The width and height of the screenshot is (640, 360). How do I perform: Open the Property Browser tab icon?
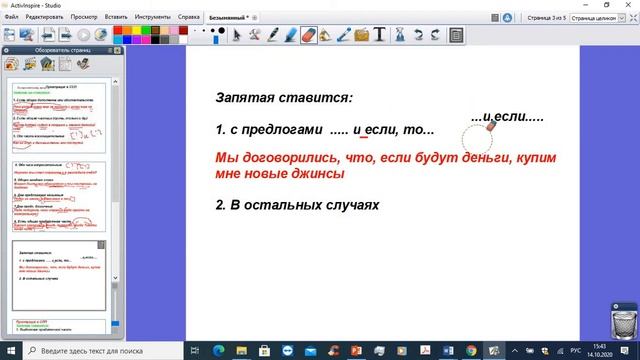(83, 64)
